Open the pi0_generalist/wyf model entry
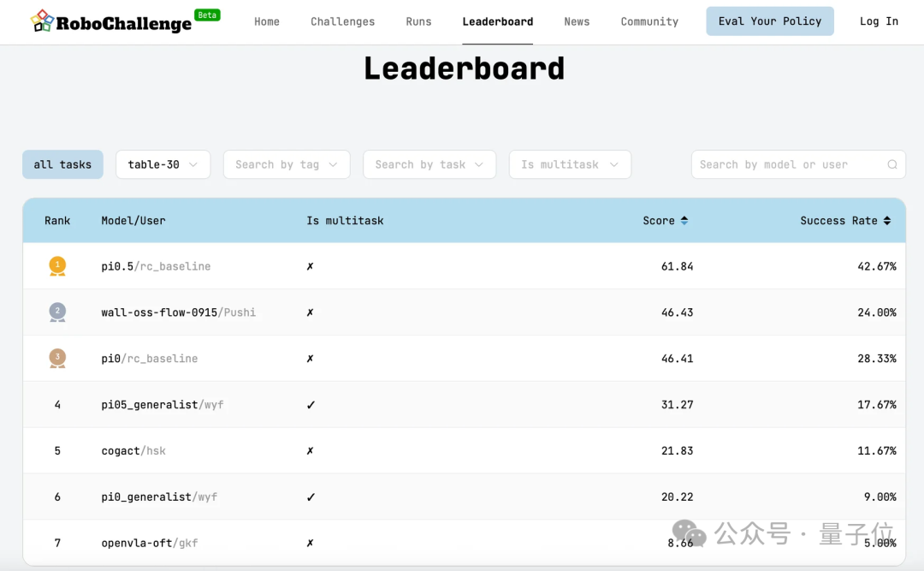The image size is (924, 571). coord(159,497)
